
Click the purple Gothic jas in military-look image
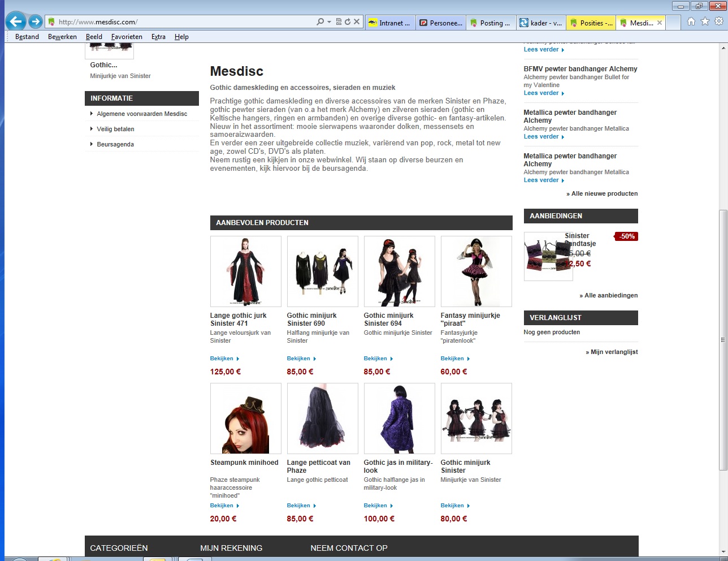pyautogui.click(x=400, y=418)
